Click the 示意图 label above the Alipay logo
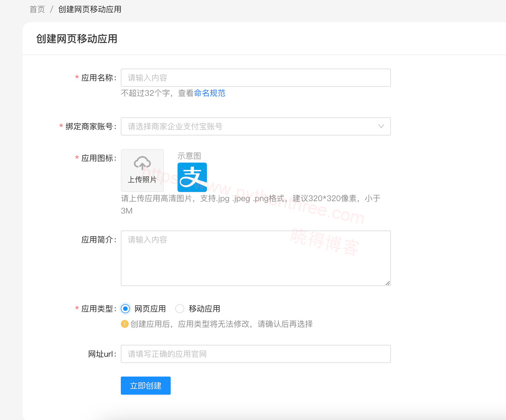This screenshot has width=506, height=420. [x=189, y=156]
